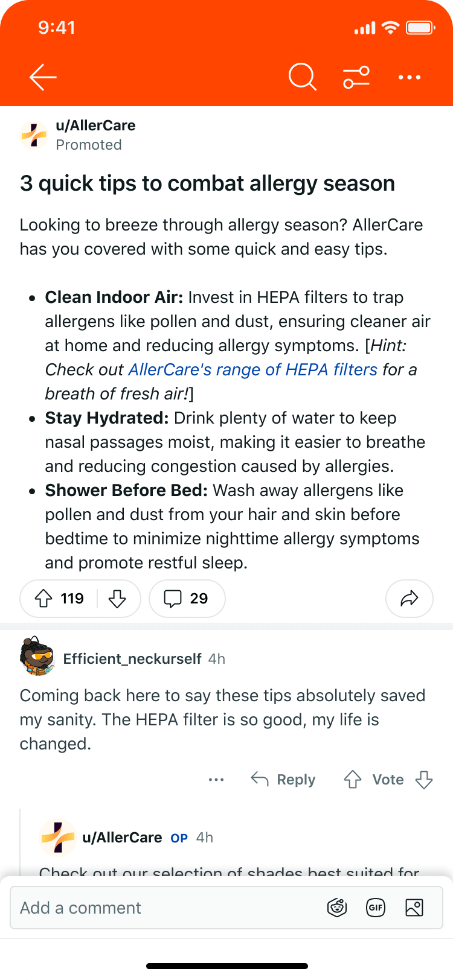
Task: Open the three-dot menu on the comment
Action: [x=216, y=779]
